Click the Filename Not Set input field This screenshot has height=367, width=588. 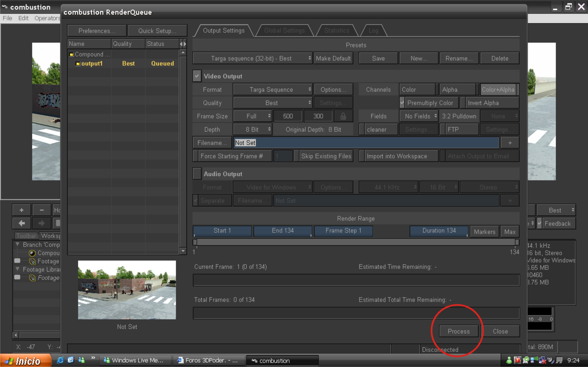click(366, 143)
